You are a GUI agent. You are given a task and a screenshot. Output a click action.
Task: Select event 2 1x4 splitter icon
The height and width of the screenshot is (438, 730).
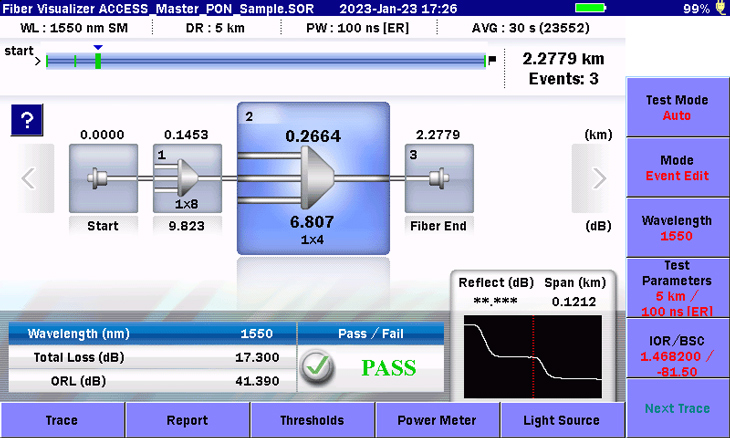(x=313, y=178)
